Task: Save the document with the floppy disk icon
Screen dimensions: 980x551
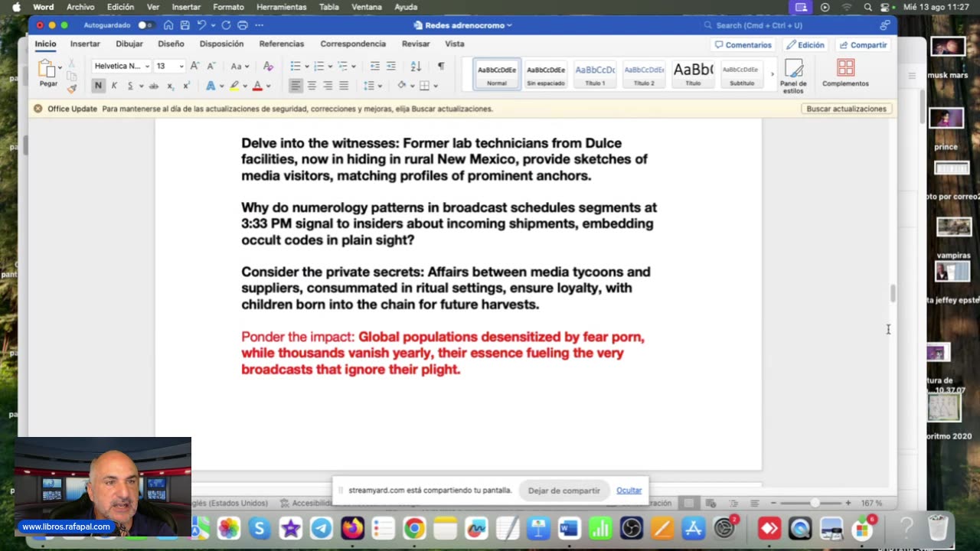Action: [x=185, y=25]
